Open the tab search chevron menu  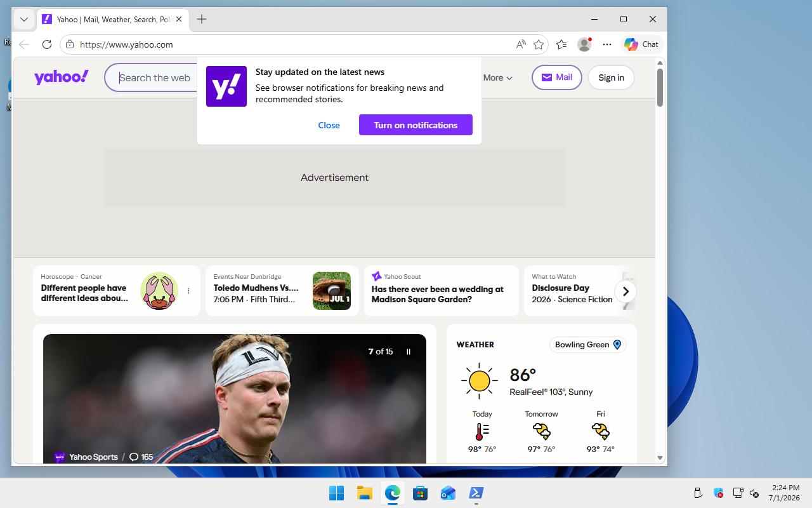[24, 19]
